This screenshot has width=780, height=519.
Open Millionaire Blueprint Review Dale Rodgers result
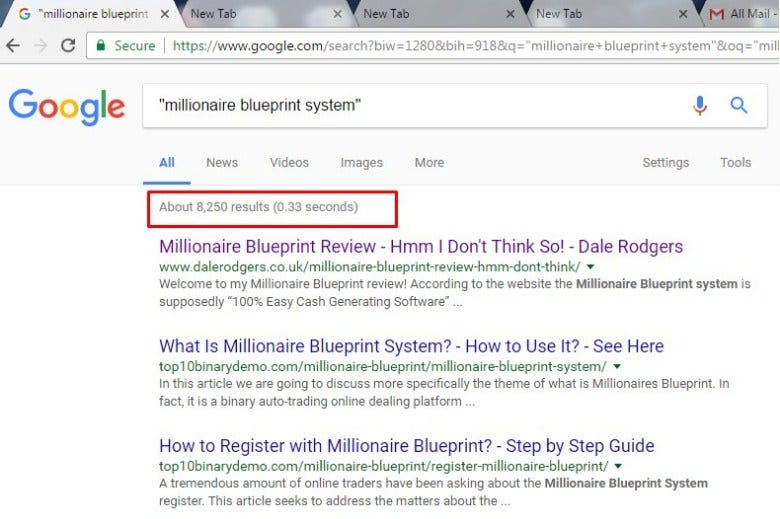[x=421, y=247]
